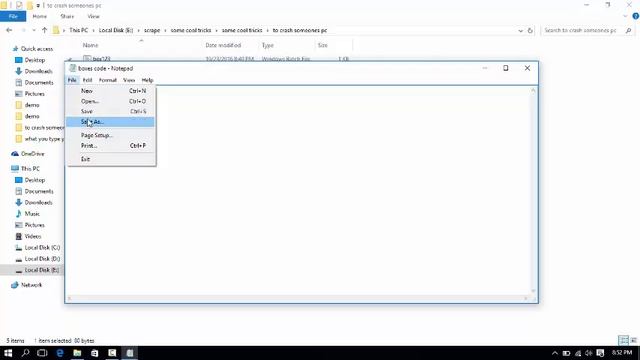Open the address bar history dropdown
Viewport: 640px width, 360px height.
(520, 30)
